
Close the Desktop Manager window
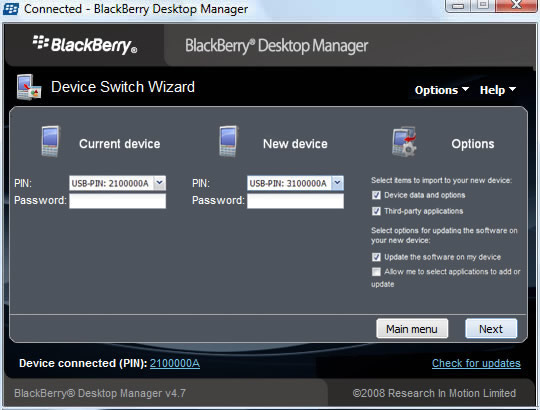tap(516, 6)
